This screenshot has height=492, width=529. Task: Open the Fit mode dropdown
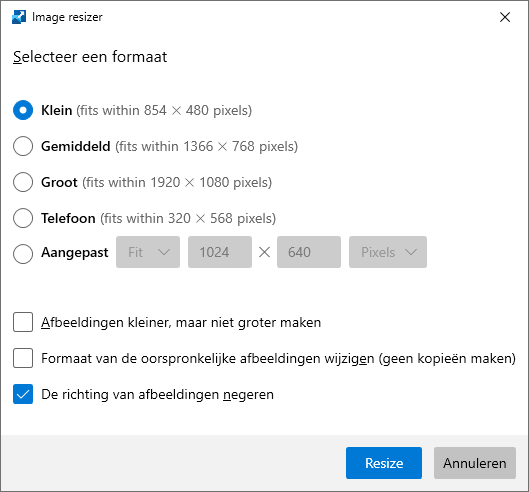pyautogui.click(x=148, y=252)
